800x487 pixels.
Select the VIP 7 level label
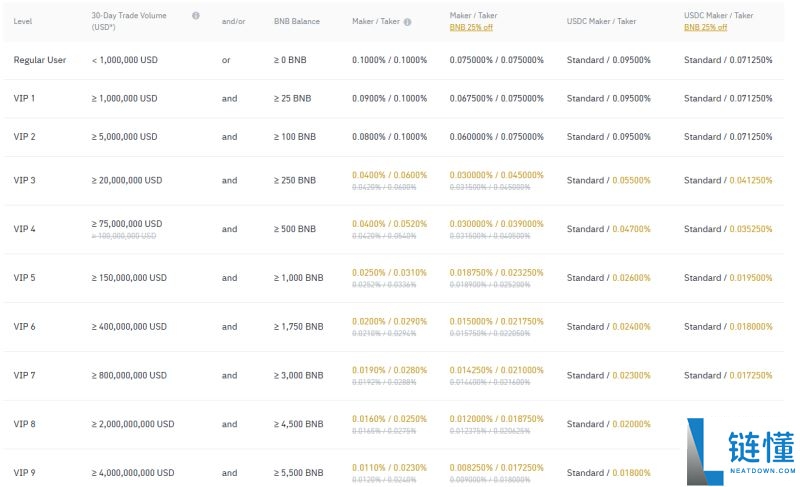(x=24, y=375)
